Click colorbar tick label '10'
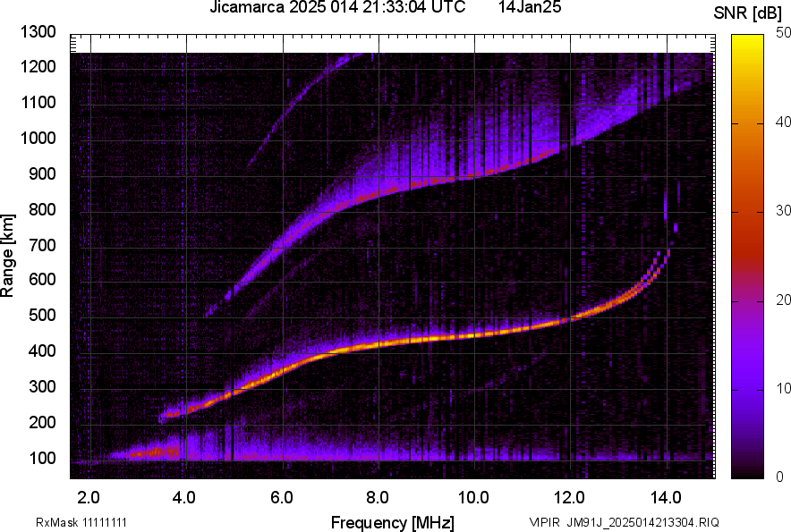Image resolution: width=791 pixels, height=532 pixels. [x=783, y=388]
